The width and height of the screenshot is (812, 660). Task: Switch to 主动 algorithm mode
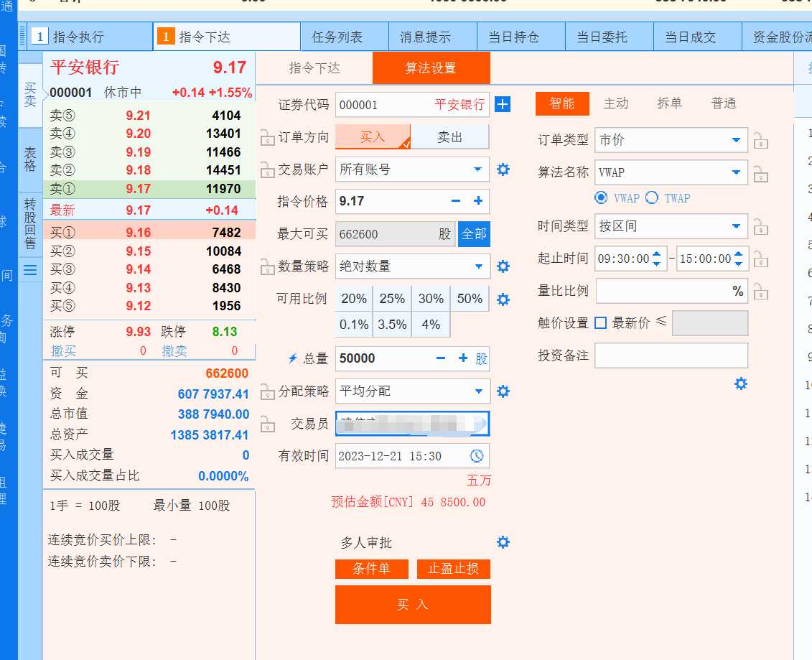[616, 103]
